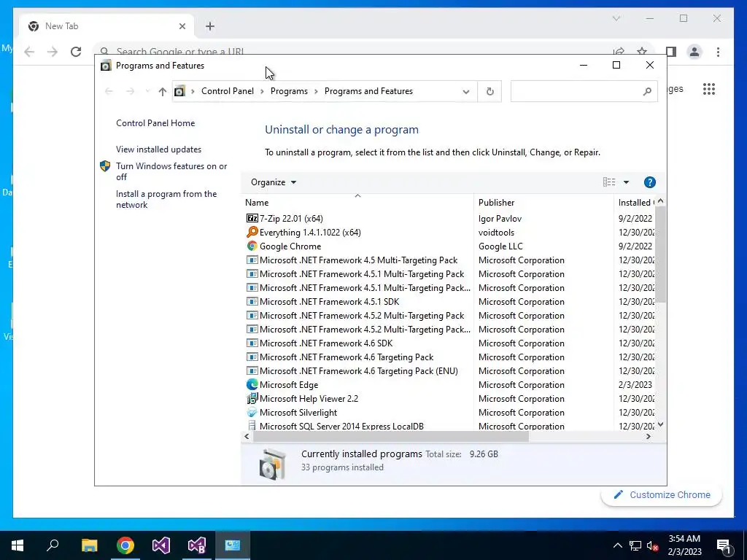Click the muted speaker icon in the tray
The image size is (747, 560).
652,545
